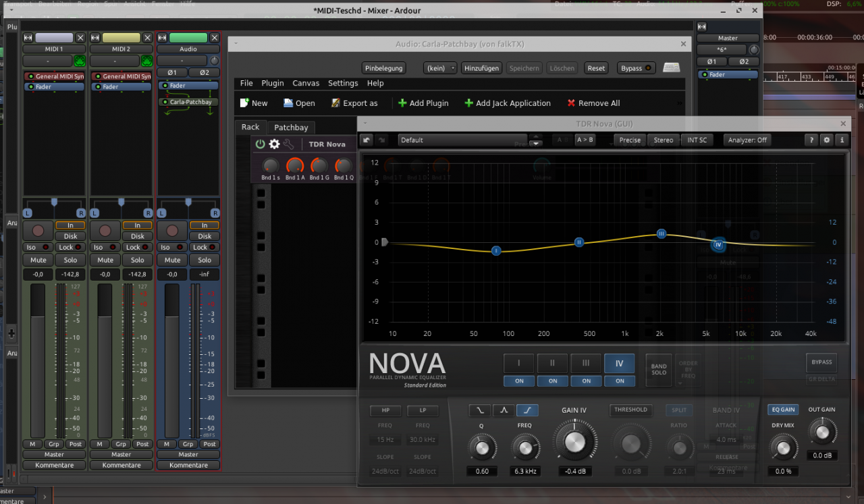Open the Stereo channel mode dropdown
The image size is (864, 504).
click(664, 140)
